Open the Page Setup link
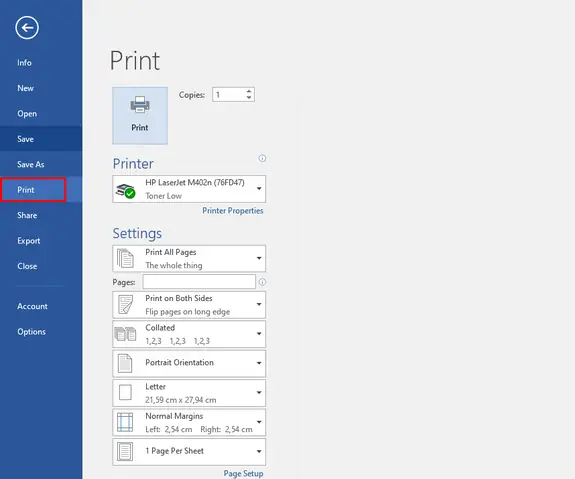This screenshot has height=479, width=575. point(243,473)
